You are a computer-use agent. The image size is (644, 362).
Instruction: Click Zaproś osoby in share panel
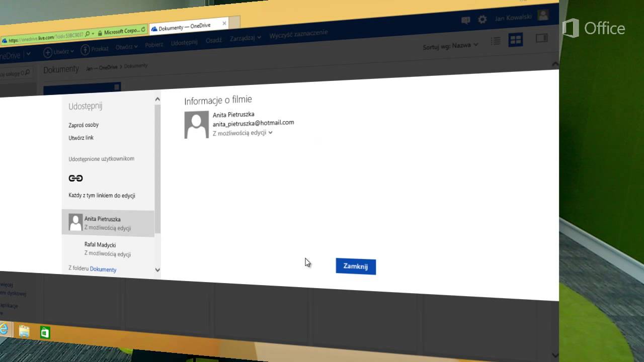tap(84, 125)
